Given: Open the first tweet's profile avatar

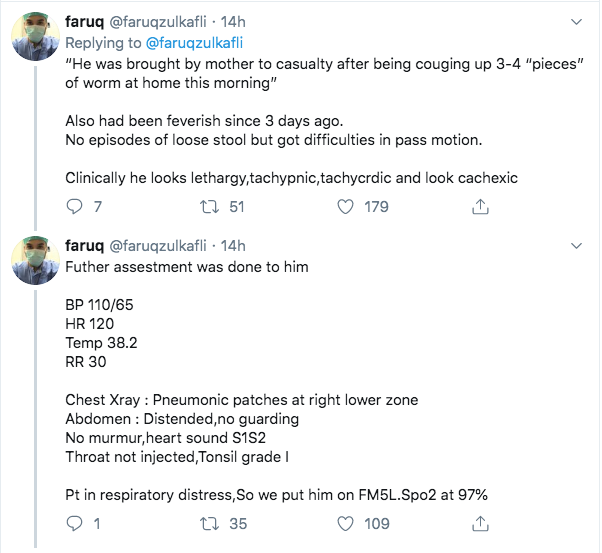Looking at the screenshot, I should [x=35, y=36].
